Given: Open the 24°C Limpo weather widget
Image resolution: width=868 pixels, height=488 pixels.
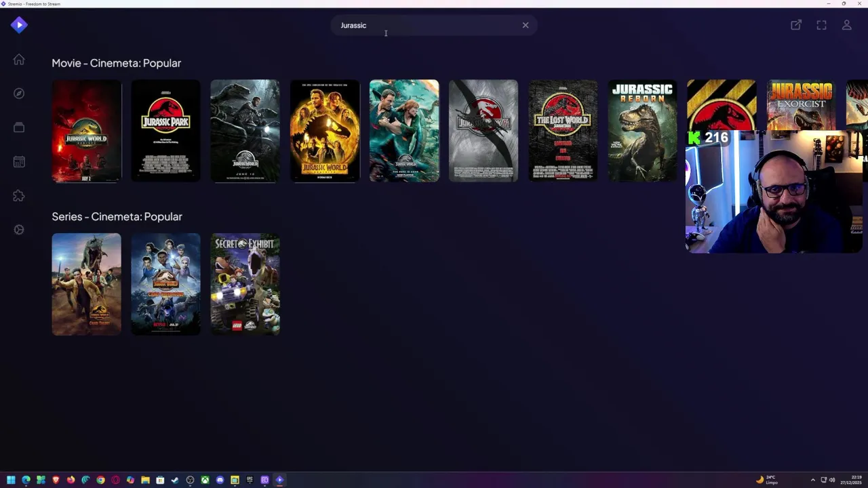Looking at the screenshot, I should click(x=767, y=480).
